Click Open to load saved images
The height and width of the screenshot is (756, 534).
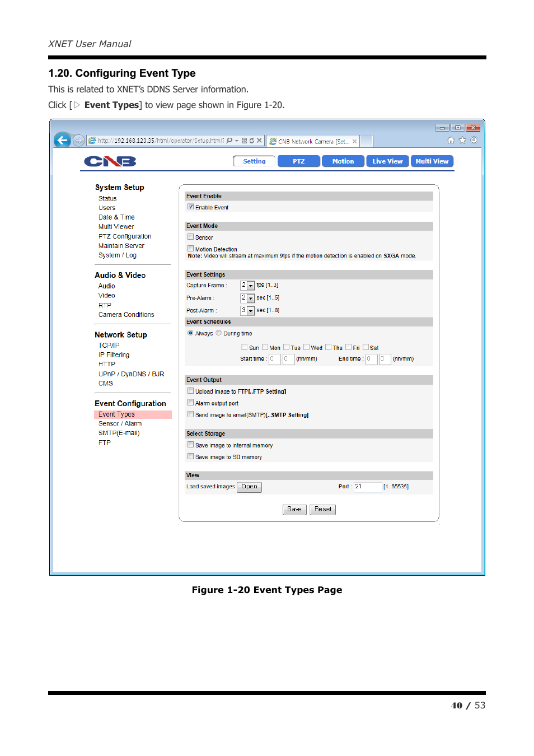(x=249, y=487)
